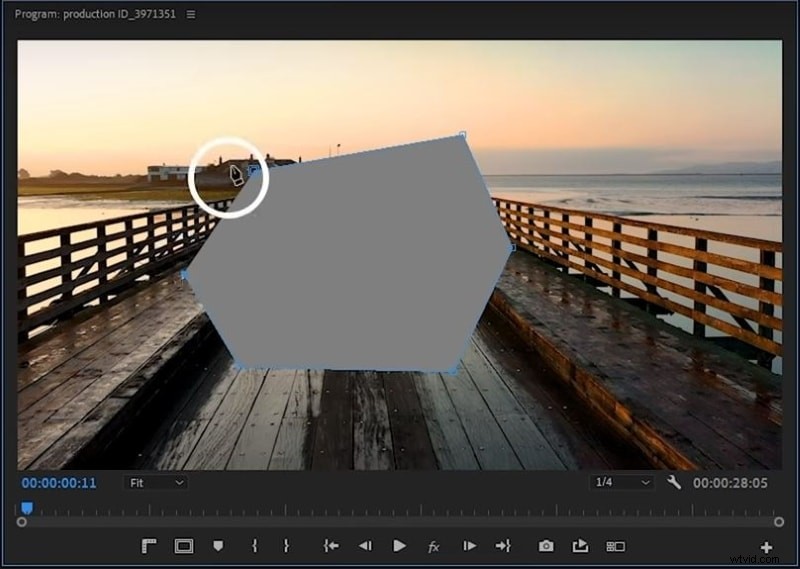The height and width of the screenshot is (569, 800).
Task: Step forward one frame
Action: point(469,546)
